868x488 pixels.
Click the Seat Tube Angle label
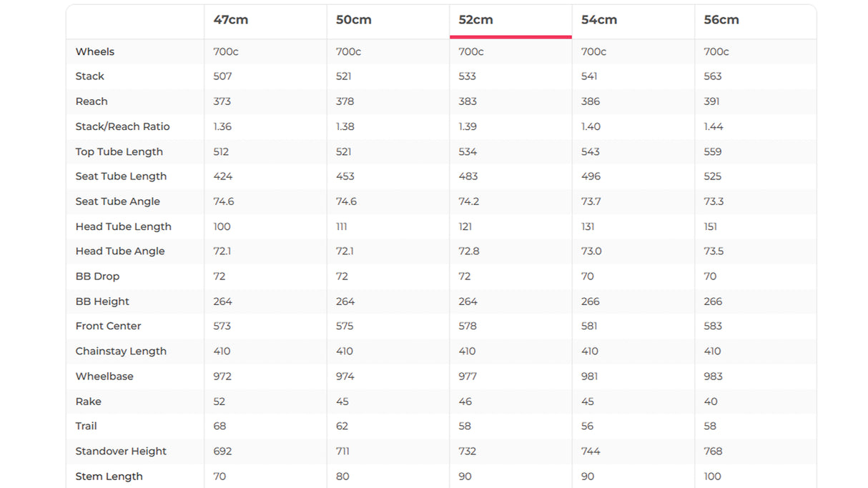[118, 201]
